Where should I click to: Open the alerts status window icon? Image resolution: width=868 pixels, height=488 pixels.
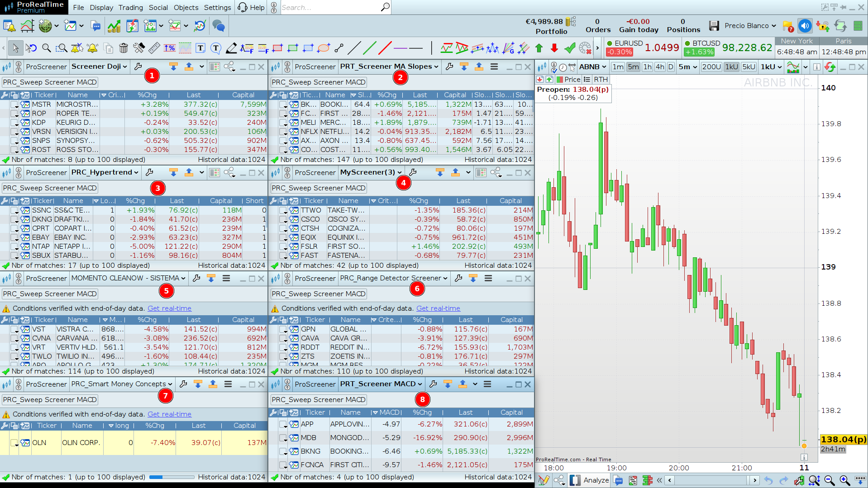tap(9, 26)
